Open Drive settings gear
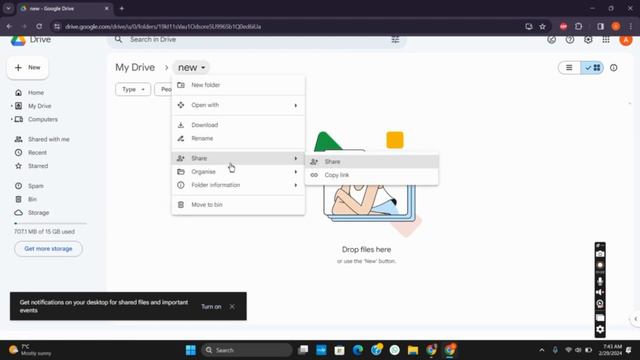The width and height of the screenshot is (640, 360). (x=588, y=40)
